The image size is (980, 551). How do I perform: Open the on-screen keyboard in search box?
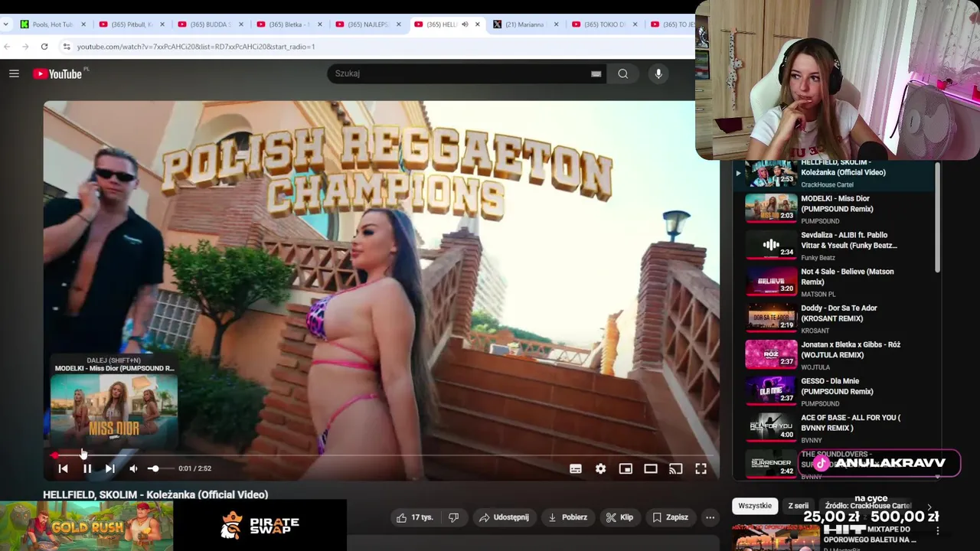point(596,73)
